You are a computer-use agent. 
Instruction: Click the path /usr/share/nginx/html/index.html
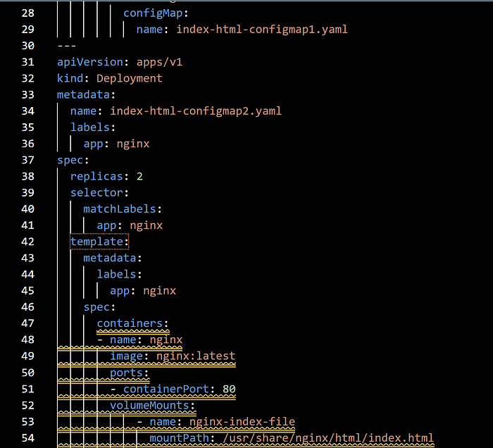coord(328,438)
